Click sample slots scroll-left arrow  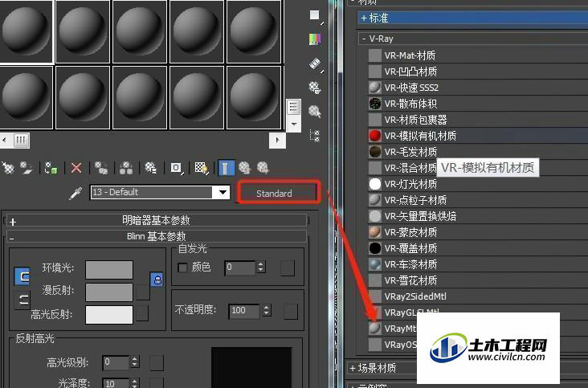[x=5, y=141]
